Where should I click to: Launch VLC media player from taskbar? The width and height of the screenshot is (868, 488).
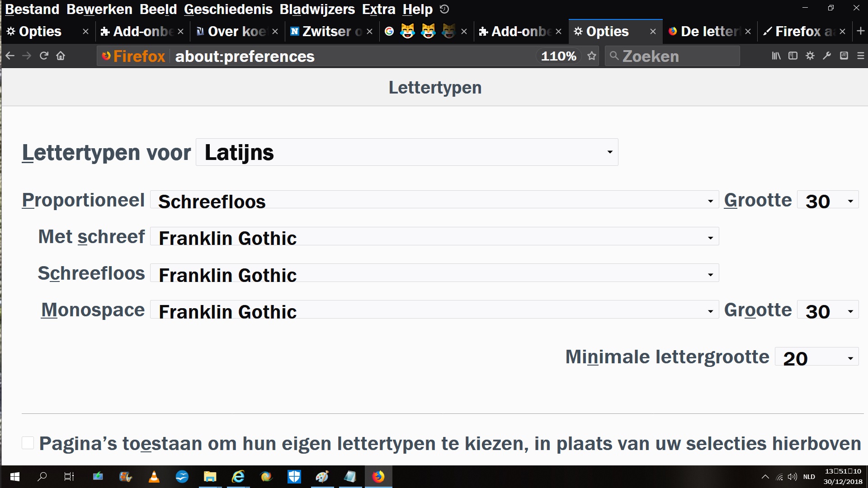(154, 477)
